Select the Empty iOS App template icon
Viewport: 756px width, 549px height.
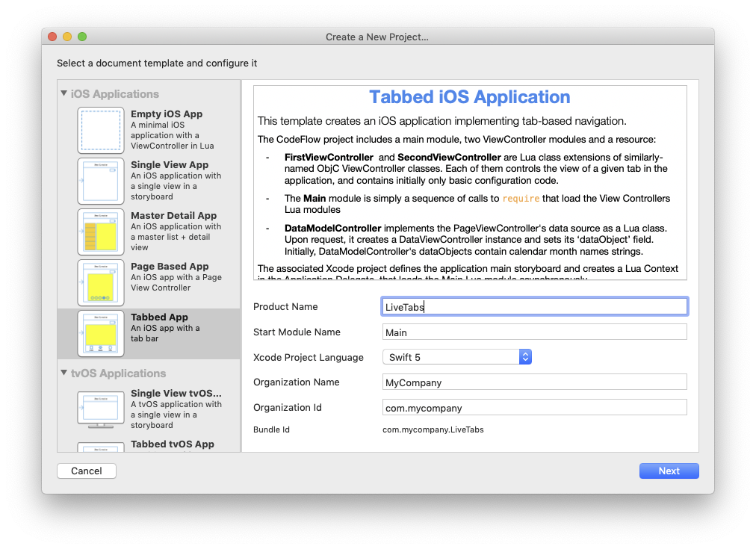(x=101, y=130)
